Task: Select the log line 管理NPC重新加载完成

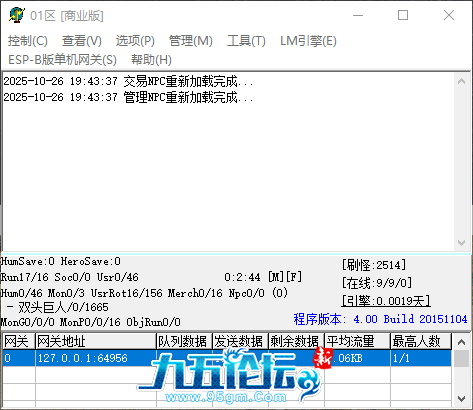Action: pos(129,97)
